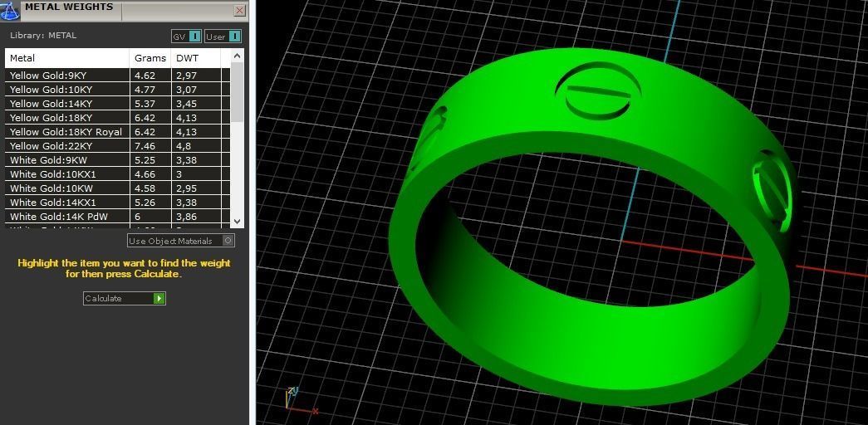Image resolution: width=868 pixels, height=425 pixels.
Task: Close the Metal Weights panel
Action: click(239, 10)
